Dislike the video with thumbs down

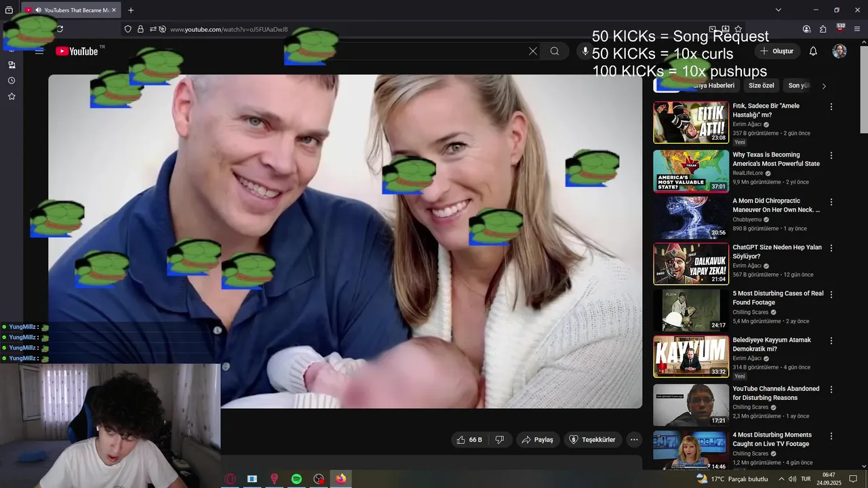click(500, 440)
